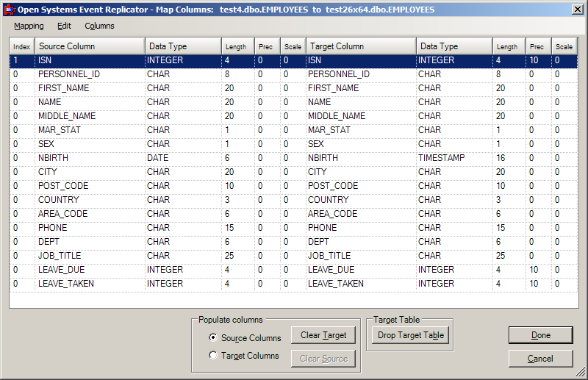The image size is (588, 380).
Task: Click target column MAR_STAT
Action: coord(329,130)
